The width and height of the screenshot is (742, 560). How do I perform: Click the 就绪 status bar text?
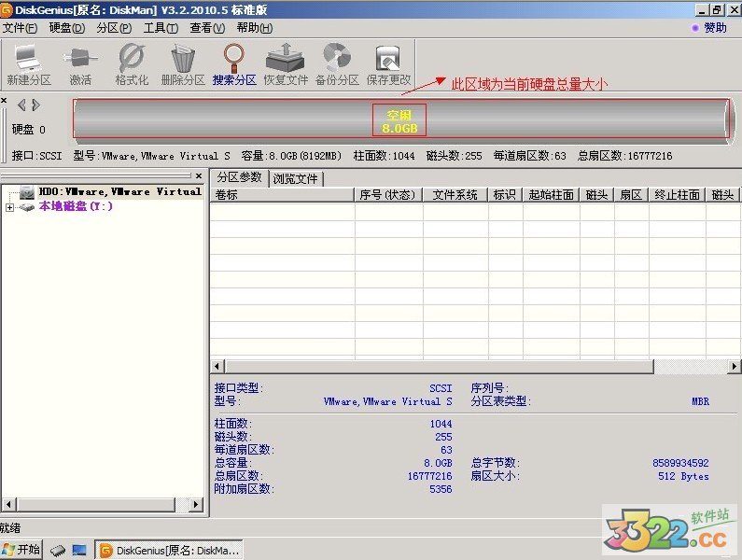click(x=10, y=528)
